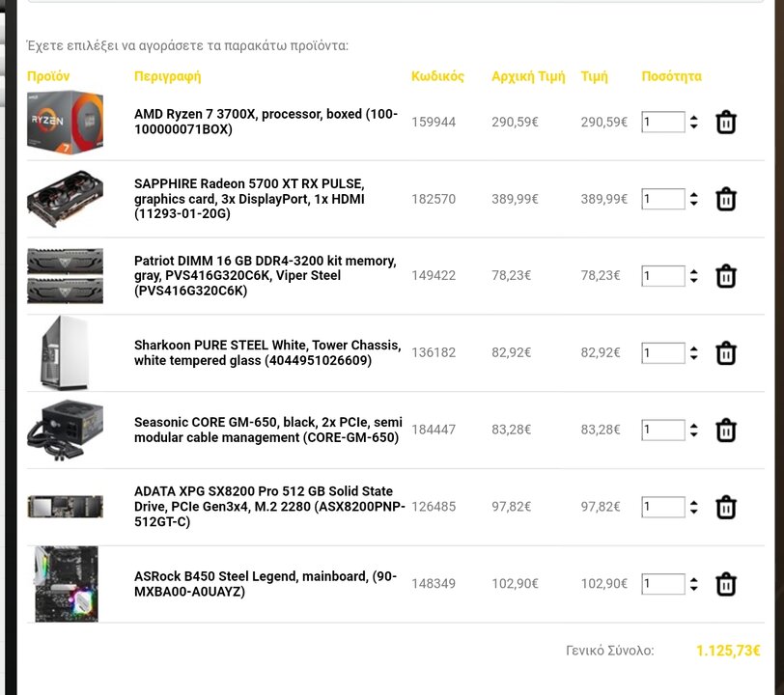
Task: Delete the Seasonic CORE GM-650 item
Action: click(x=725, y=431)
